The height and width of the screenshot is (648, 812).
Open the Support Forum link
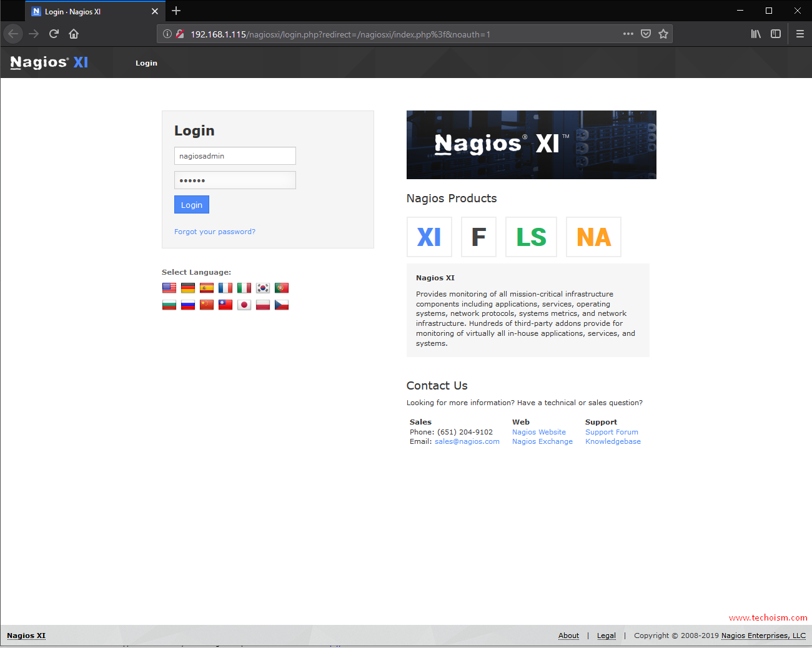[611, 432]
